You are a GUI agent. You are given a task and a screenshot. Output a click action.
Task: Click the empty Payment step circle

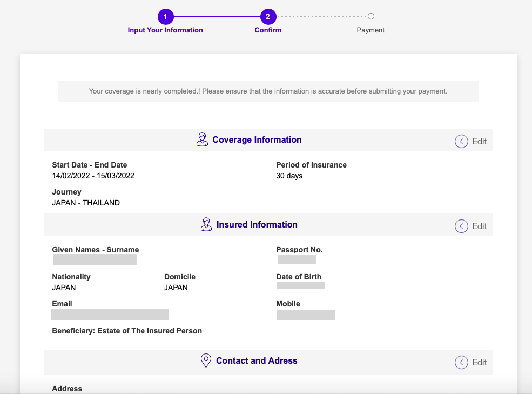click(371, 16)
